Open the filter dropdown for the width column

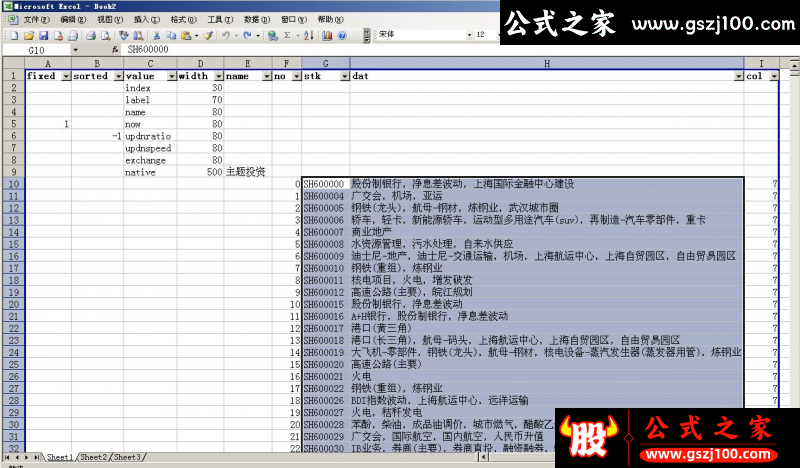[x=219, y=76]
